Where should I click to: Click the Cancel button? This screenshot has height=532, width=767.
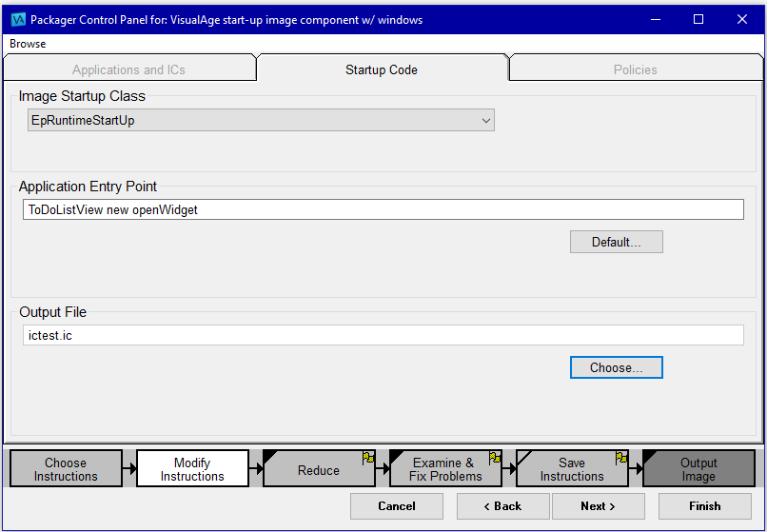tap(397, 506)
